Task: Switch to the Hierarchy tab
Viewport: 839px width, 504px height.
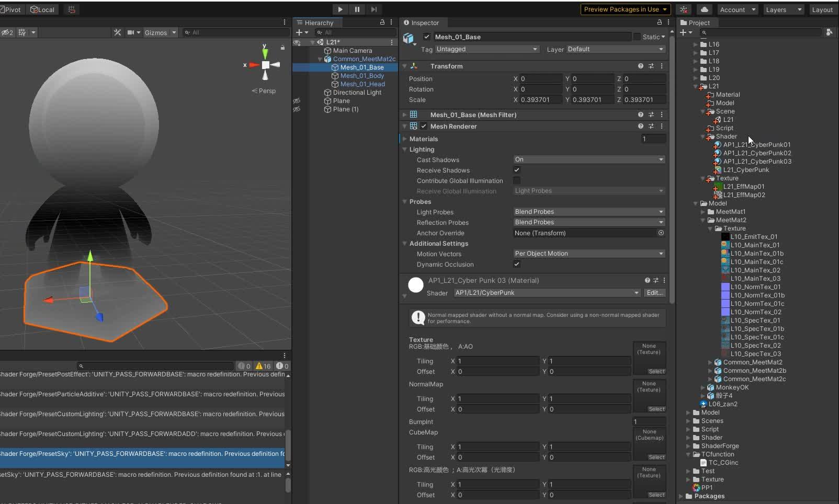Action: pos(319,22)
